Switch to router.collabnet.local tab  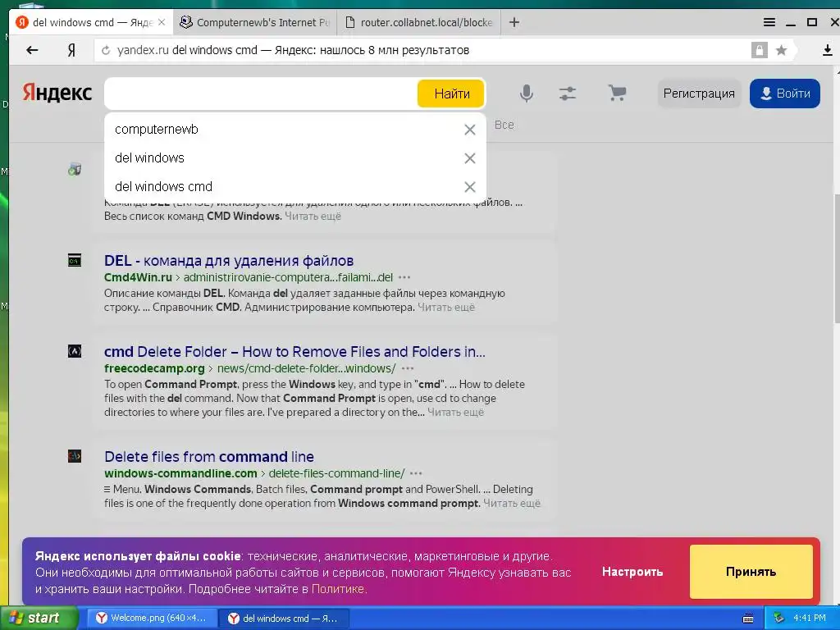coord(419,22)
